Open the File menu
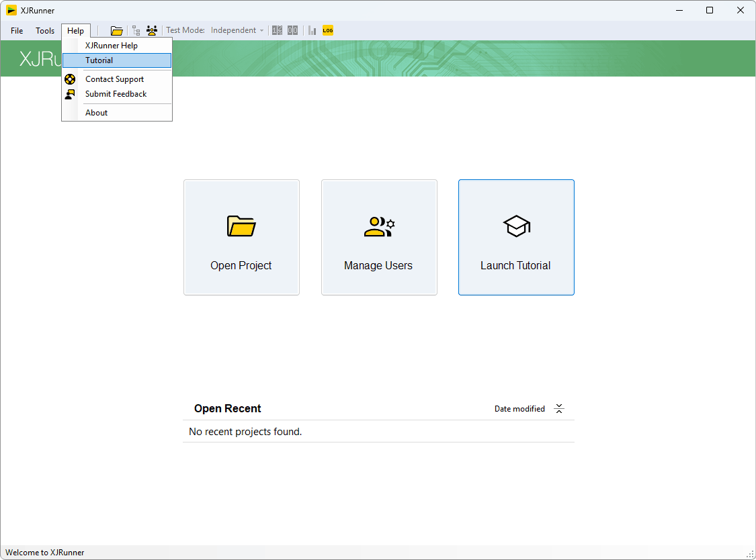This screenshot has width=756, height=560. coord(17,31)
